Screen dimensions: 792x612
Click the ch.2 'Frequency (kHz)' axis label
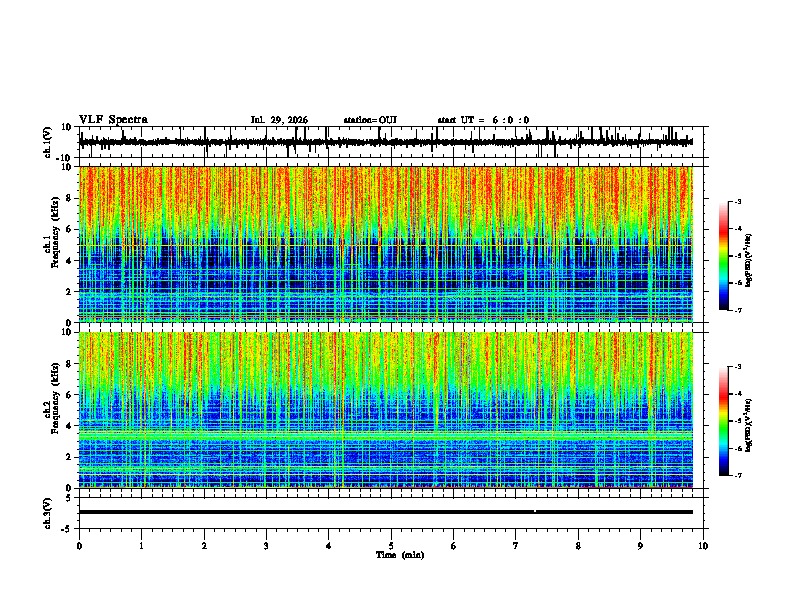(x=55, y=398)
